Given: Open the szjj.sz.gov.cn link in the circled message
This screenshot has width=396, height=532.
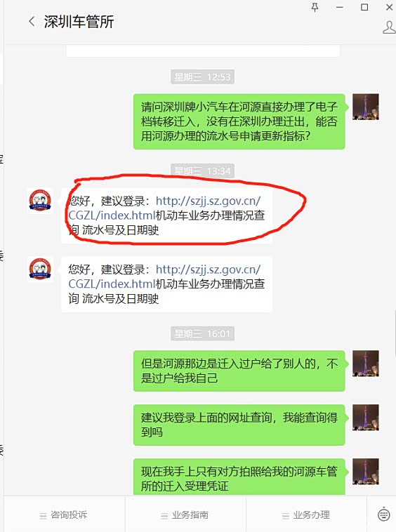Looking at the screenshot, I should (164, 208).
